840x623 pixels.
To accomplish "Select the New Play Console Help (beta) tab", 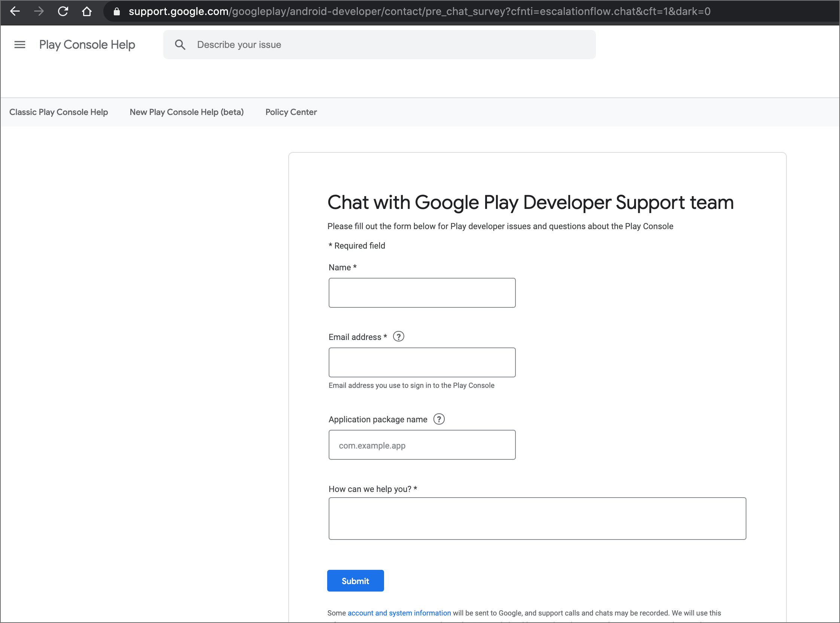I will (186, 112).
